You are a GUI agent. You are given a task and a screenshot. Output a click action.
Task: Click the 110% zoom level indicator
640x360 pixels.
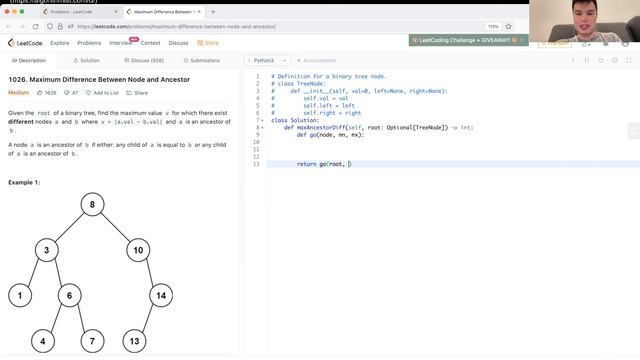tap(493, 27)
